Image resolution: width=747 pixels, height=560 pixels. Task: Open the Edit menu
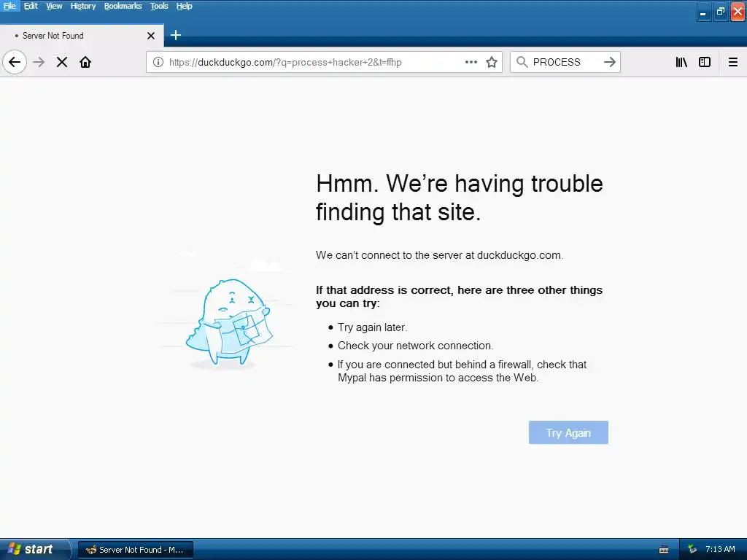(x=31, y=6)
